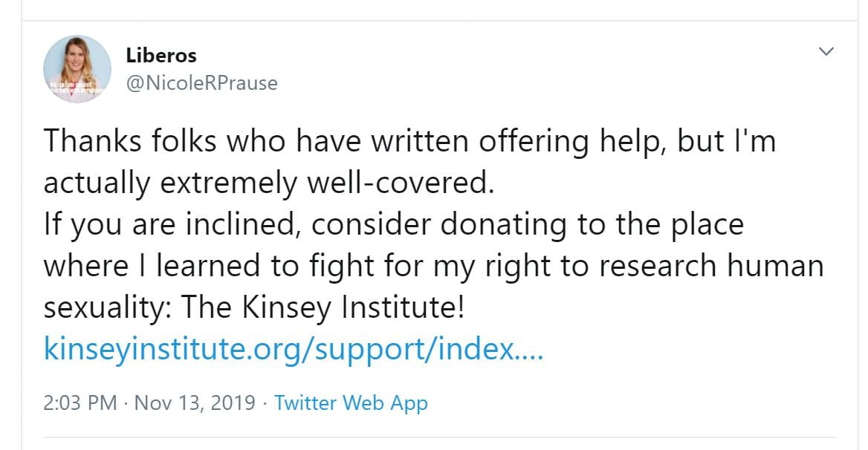Click the line starting "where I learned"
Viewport: 868px width, 450px height.
pyautogui.click(x=433, y=265)
